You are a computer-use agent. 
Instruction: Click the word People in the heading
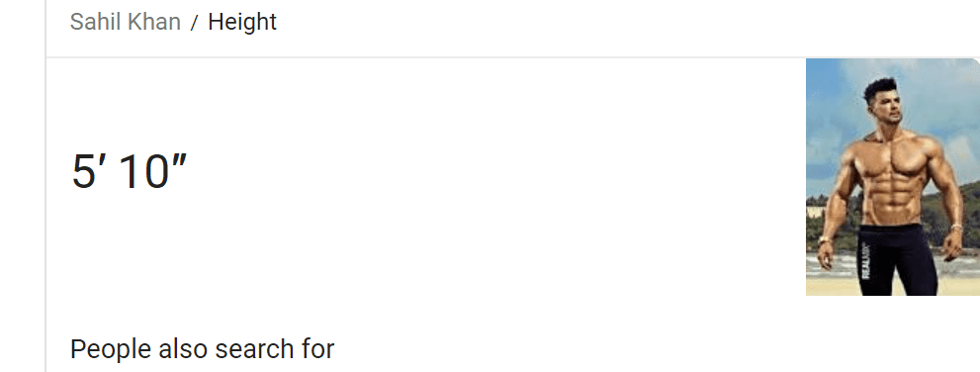(111, 349)
